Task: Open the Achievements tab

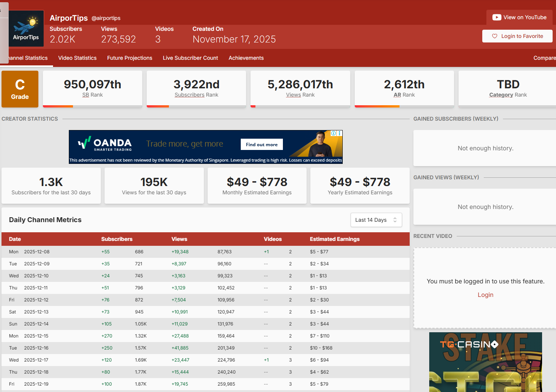Action: tap(246, 58)
